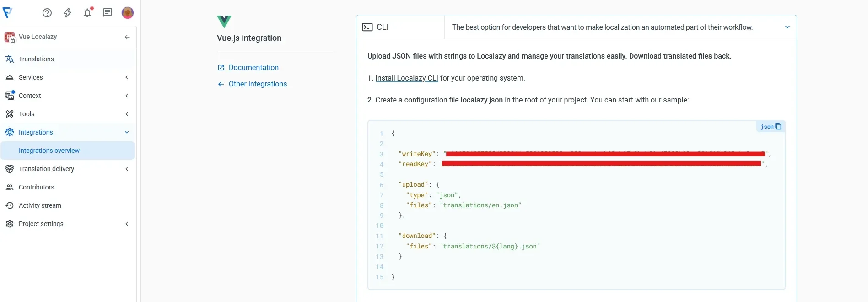Click the Services icon
This screenshot has width=868, height=302.
click(x=10, y=77)
